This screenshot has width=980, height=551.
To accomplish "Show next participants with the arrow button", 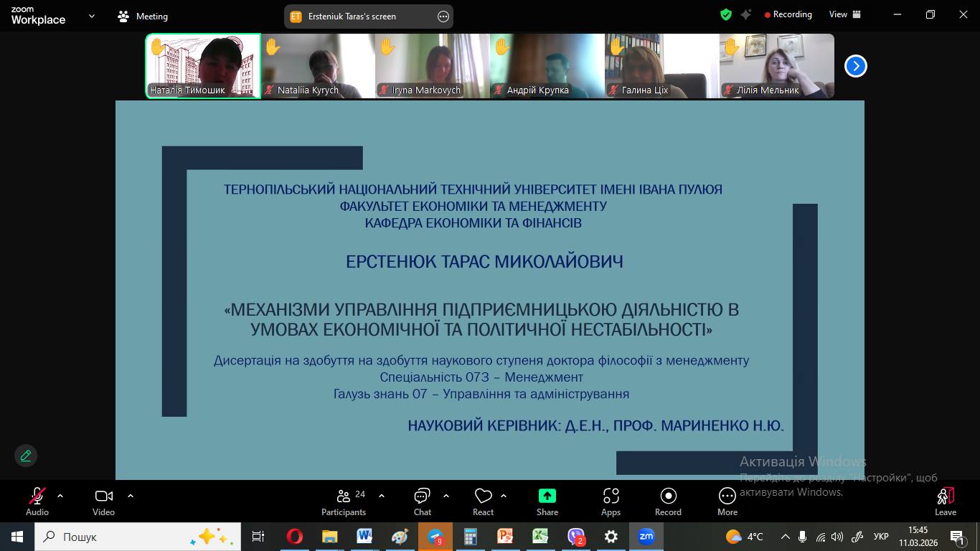I will 855,66.
